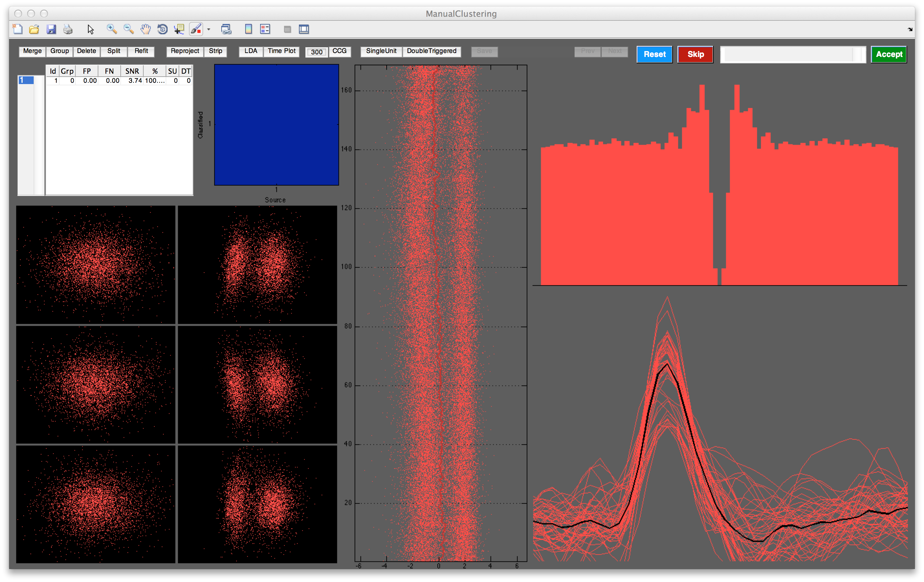Insert a colorbar with the toolbar icon
This screenshot has width=924, height=582.
click(249, 29)
